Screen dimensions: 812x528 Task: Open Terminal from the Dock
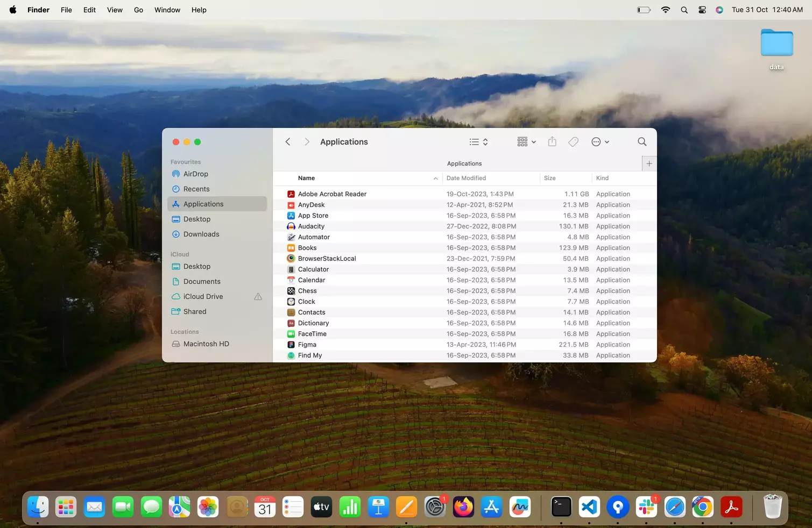[561, 507]
